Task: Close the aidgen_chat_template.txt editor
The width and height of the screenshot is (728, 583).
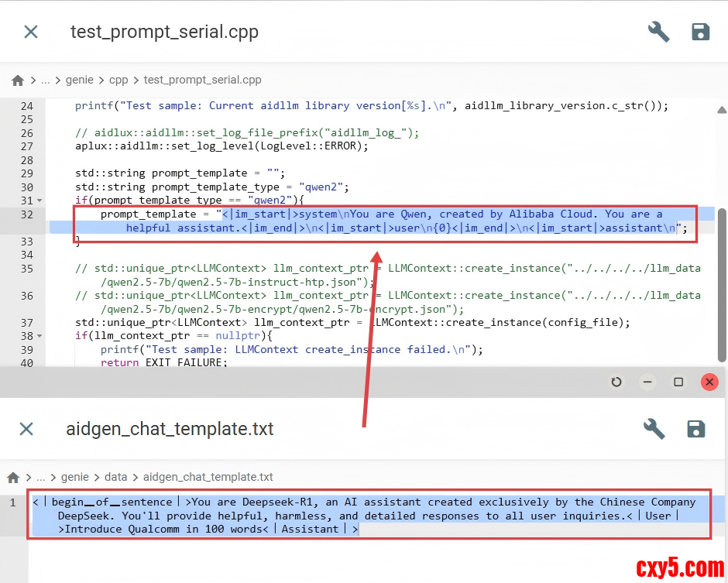Action: click(26, 429)
